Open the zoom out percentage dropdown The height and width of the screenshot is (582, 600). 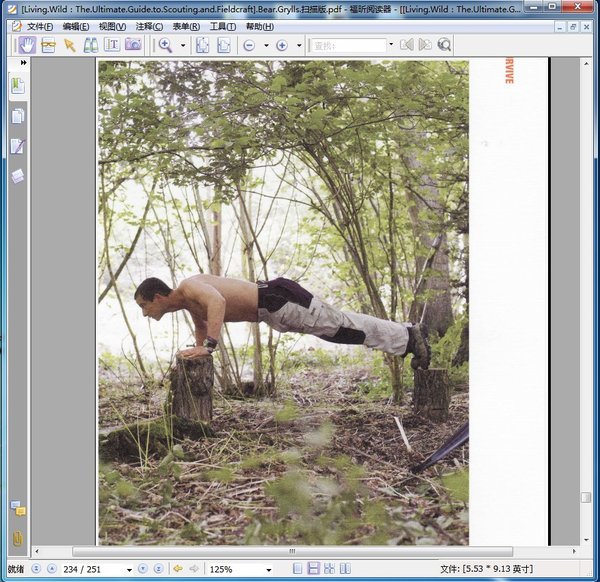point(266,46)
